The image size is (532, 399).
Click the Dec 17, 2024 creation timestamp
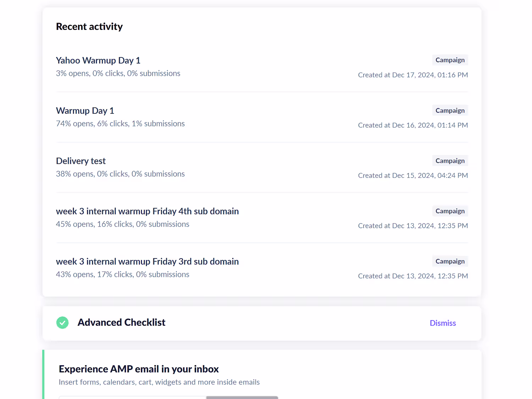point(413,75)
